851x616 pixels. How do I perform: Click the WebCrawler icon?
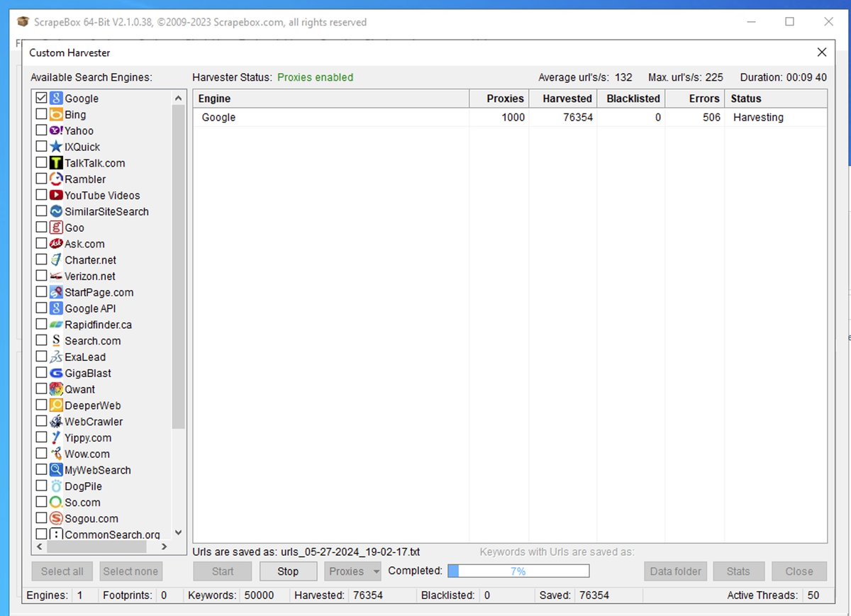point(56,422)
